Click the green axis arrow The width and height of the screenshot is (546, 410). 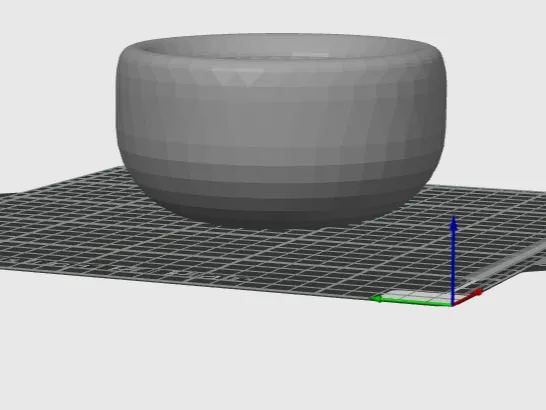point(411,301)
